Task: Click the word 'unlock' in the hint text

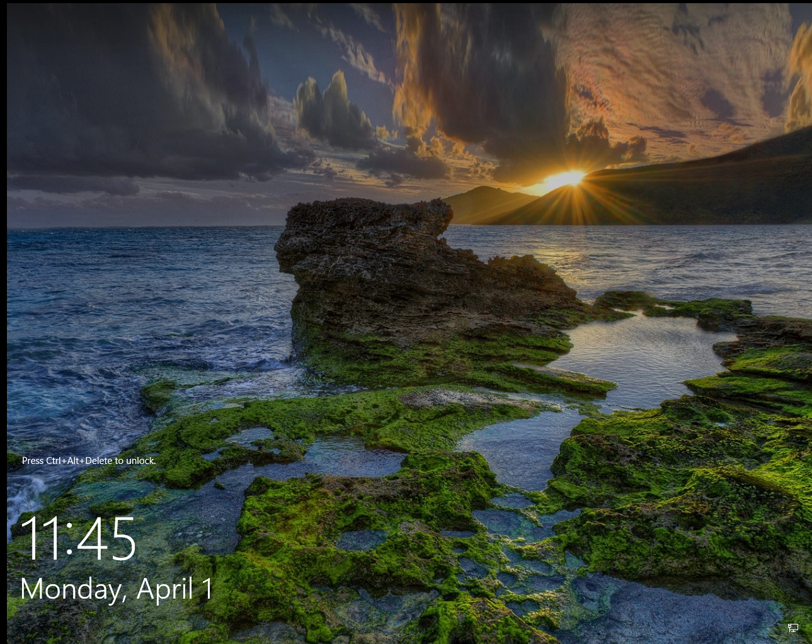Action: click(x=140, y=461)
